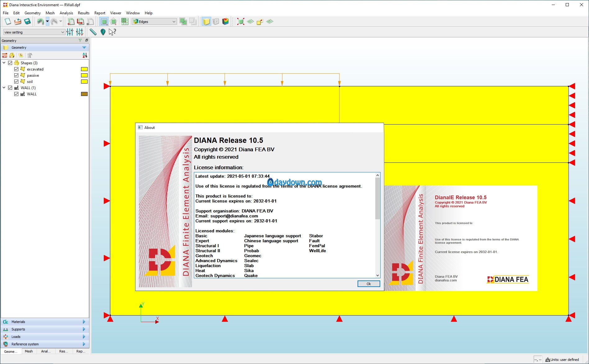Click the fit-all view icon
This screenshot has width=589, height=364.
click(x=240, y=21)
